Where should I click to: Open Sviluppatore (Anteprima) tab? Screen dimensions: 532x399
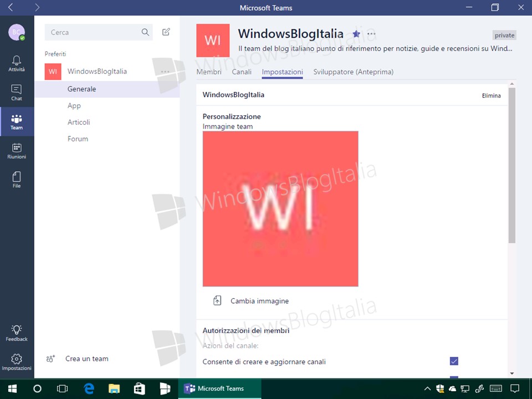[x=353, y=72]
